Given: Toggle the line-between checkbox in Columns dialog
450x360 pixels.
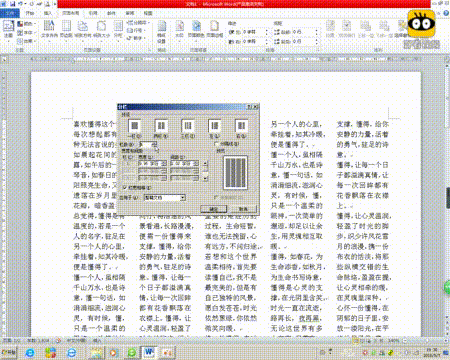Looking at the screenshot, I should 216,144.
